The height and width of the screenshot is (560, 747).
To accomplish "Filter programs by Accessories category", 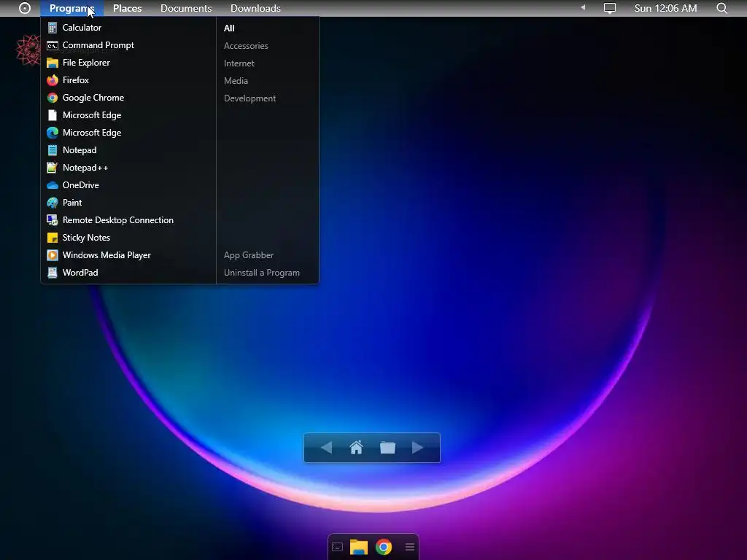I will coord(246,46).
